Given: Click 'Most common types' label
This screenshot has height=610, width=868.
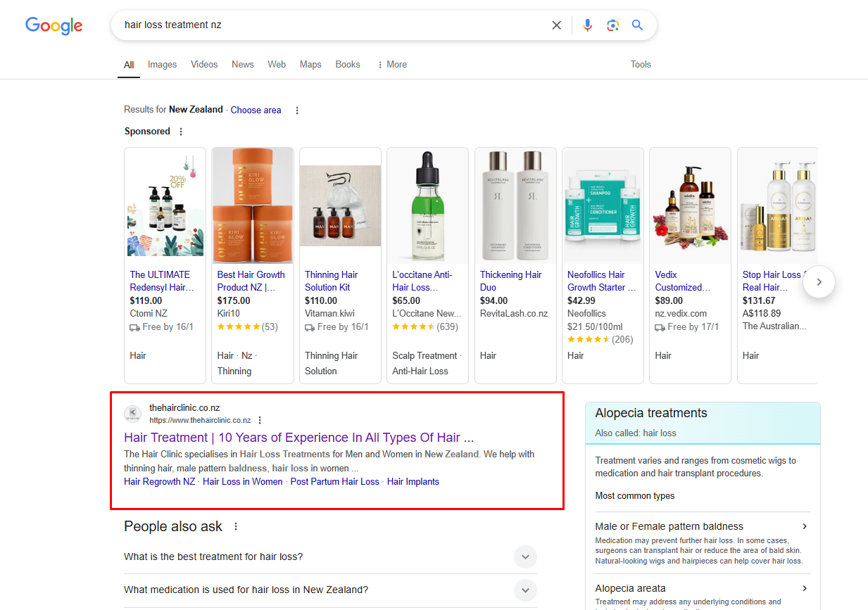Looking at the screenshot, I should pyautogui.click(x=635, y=496).
